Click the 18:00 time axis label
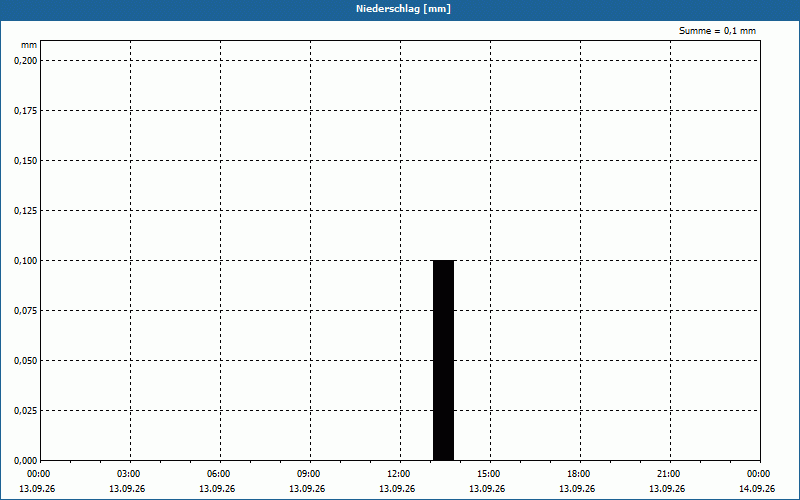This screenshot has height=500, width=800. (x=578, y=474)
